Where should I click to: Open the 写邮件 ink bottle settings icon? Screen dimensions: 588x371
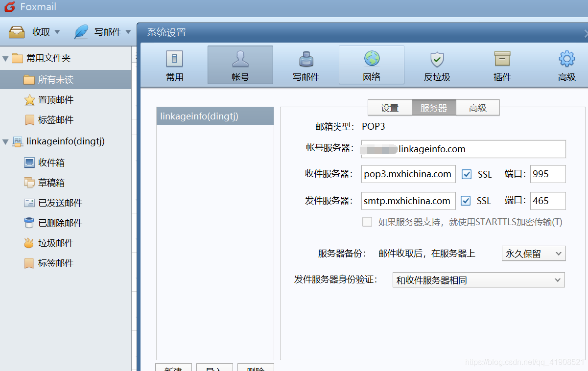[306, 59]
